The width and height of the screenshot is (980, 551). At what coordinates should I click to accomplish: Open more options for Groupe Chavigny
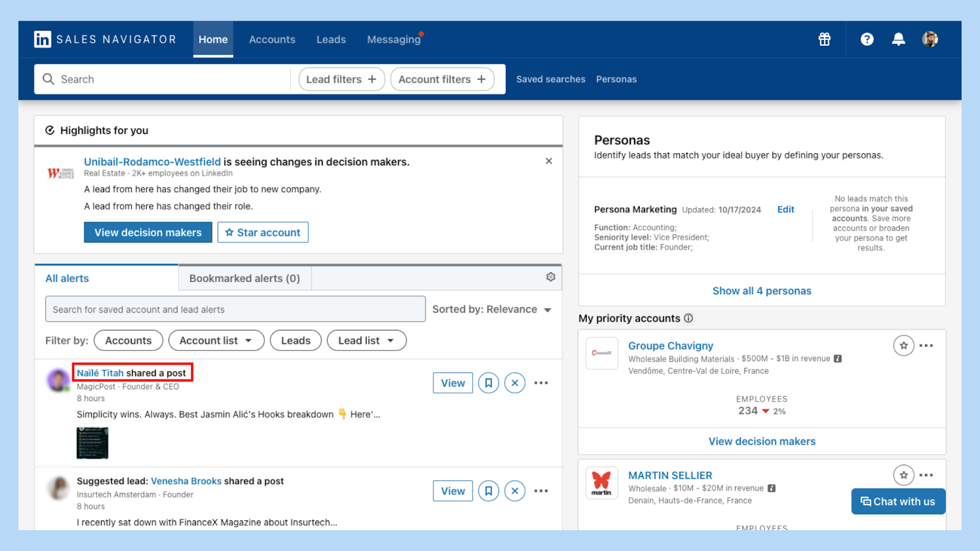pyautogui.click(x=926, y=345)
